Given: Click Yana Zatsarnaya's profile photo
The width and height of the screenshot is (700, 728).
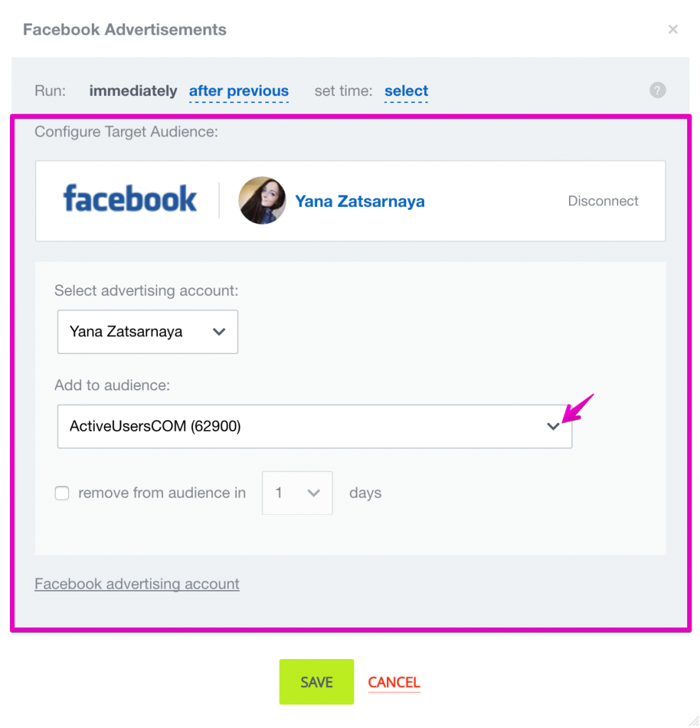Looking at the screenshot, I should pos(262,200).
